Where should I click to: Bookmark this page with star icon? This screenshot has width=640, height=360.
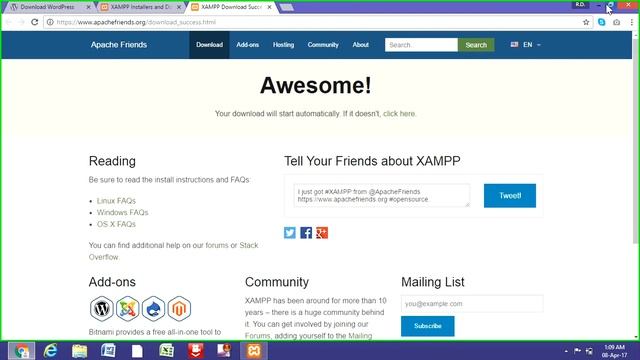pyautogui.click(x=586, y=22)
